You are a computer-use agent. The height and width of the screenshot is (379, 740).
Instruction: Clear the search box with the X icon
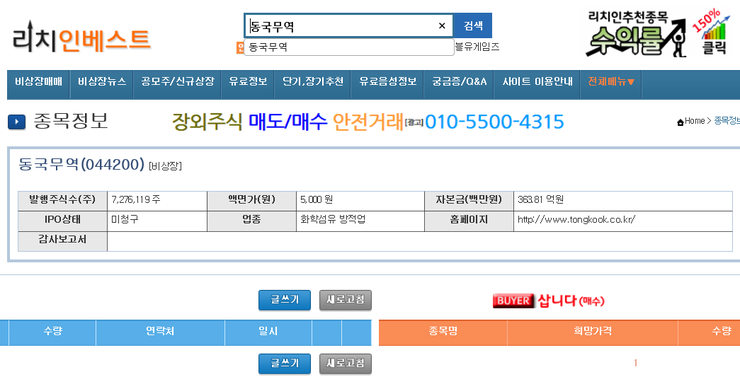click(x=442, y=26)
